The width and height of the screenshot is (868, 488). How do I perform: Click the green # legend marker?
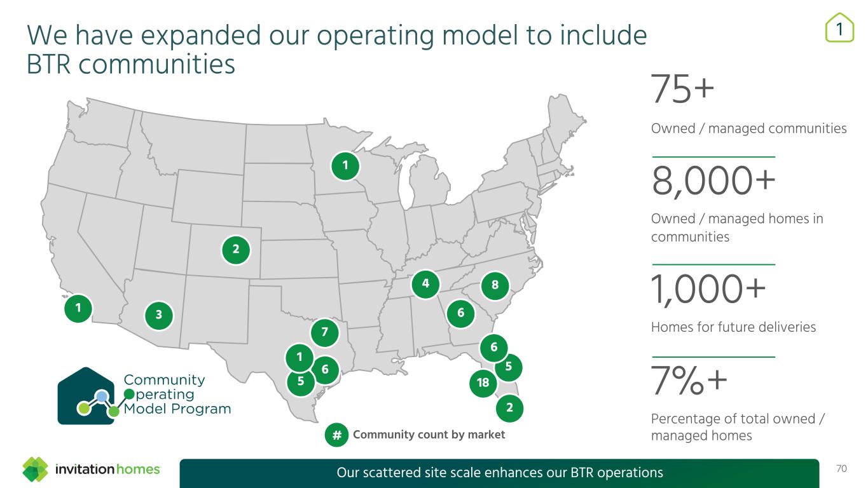point(337,435)
